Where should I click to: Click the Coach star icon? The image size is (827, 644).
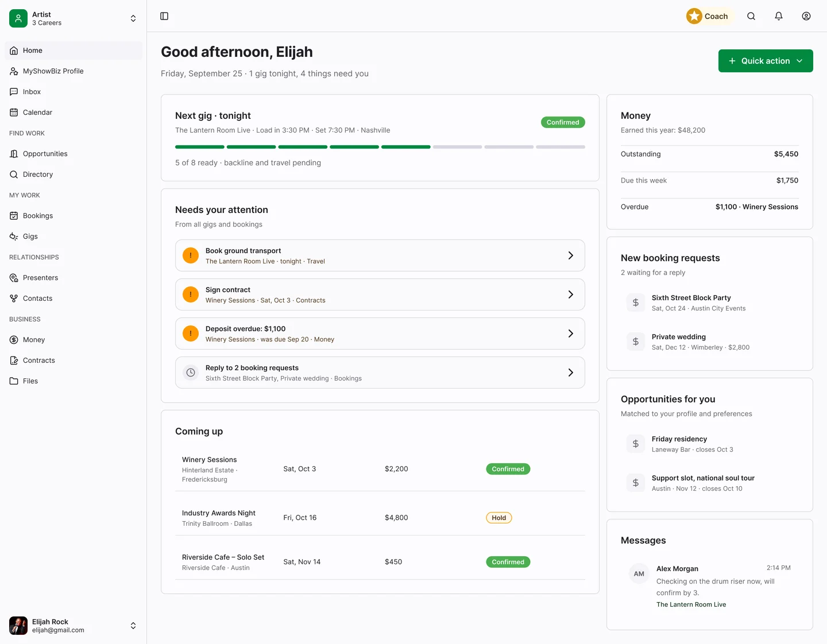[694, 16]
